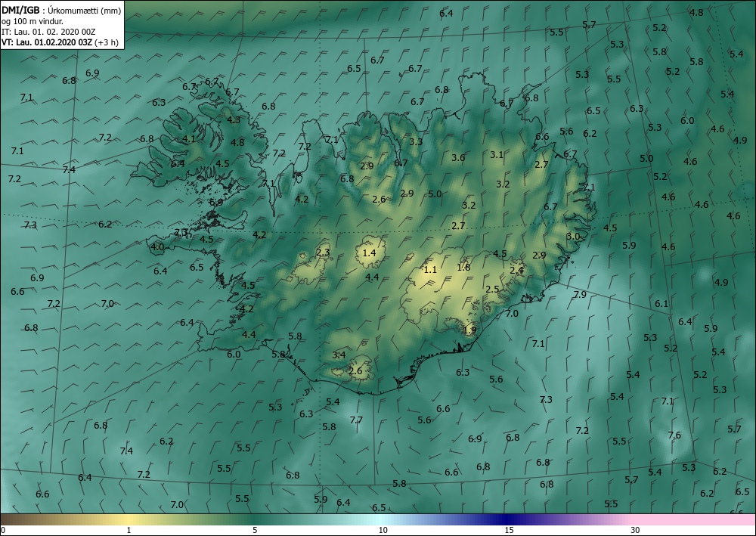Click the 'IT: Lau. 01. 02. 2020 00Z' line
Image resolution: width=756 pixels, height=536 pixels.
pyautogui.click(x=48, y=31)
